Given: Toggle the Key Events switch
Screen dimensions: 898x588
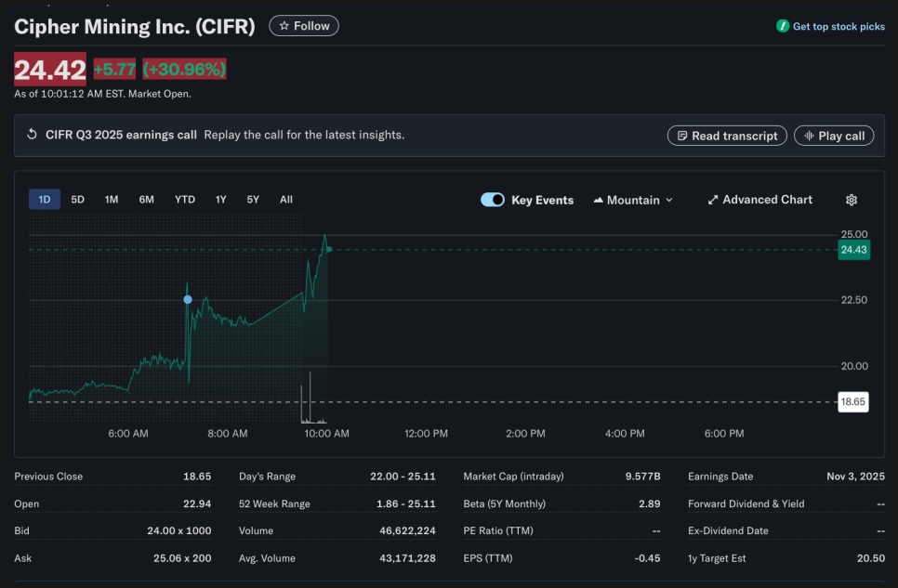Looking at the screenshot, I should click(493, 200).
